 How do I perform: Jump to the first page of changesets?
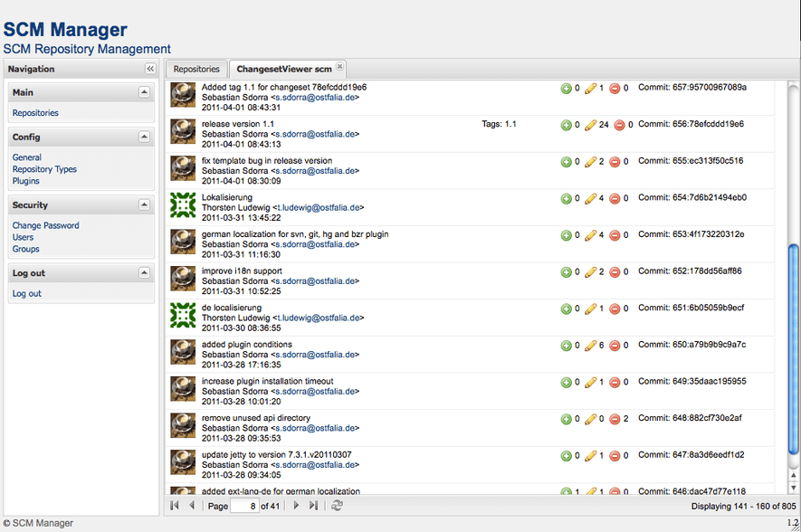(174, 505)
